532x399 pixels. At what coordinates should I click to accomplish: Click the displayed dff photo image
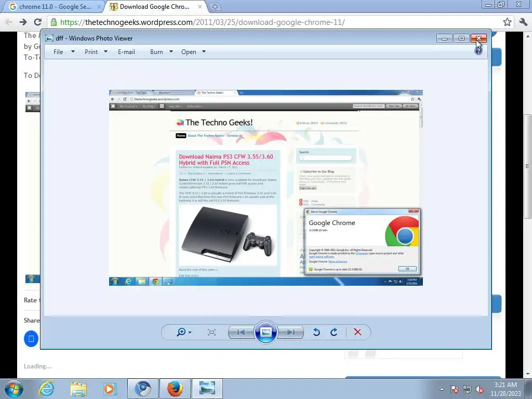[265, 188]
